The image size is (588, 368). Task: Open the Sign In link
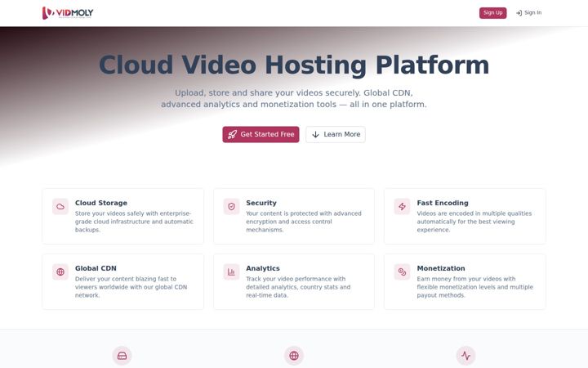click(528, 13)
